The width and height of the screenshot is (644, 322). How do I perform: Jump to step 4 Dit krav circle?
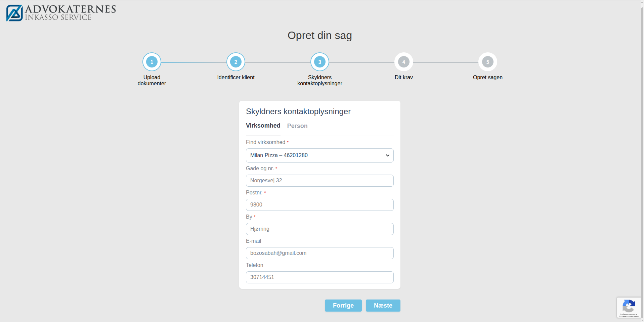point(403,62)
